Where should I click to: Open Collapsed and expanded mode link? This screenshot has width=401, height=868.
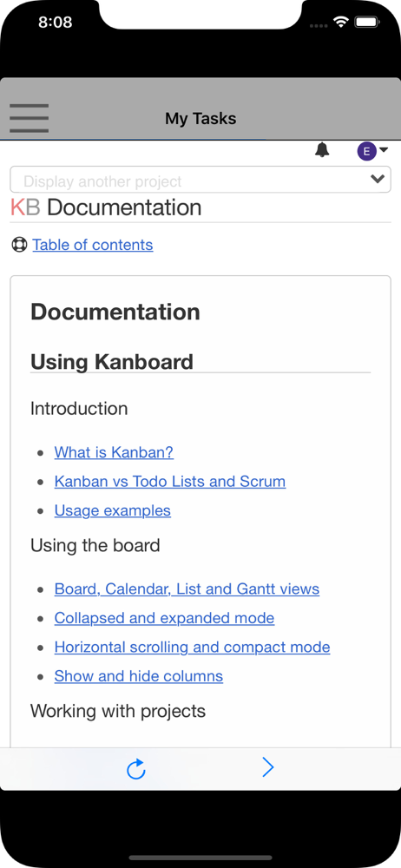[165, 618]
